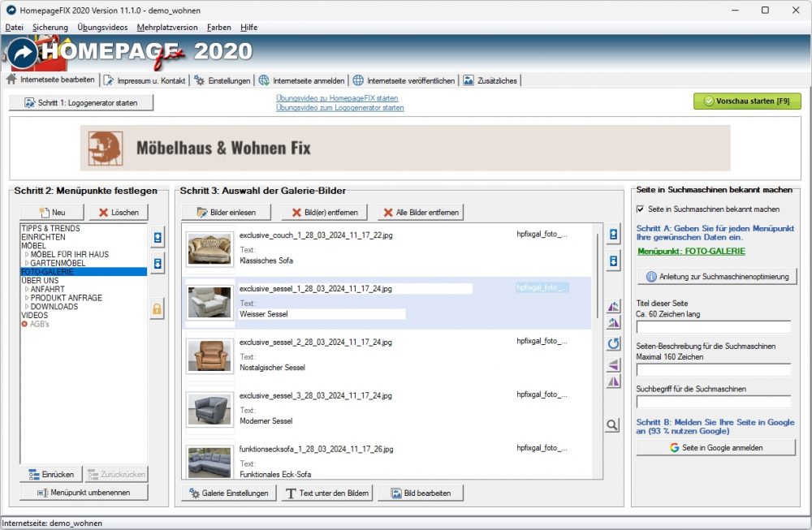The width and height of the screenshot is (812, 530).
Task: Click the Menüpunkt: FOTO-GALERIE green link
Action: 691,251
